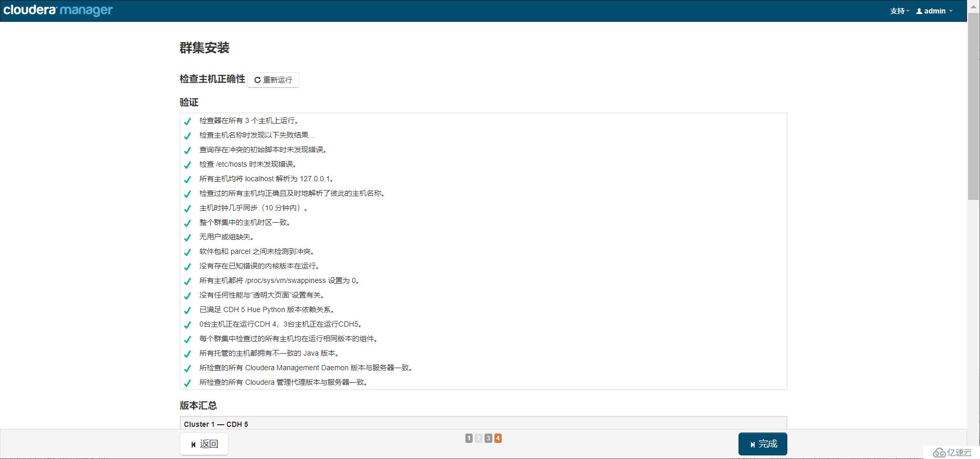Image resolution: width=980 pixels, height=459 pixels.
Task: Click checkmark beside 软件包和 parcel 之间未检测到冲突
Action: click(x=187, y=252)
